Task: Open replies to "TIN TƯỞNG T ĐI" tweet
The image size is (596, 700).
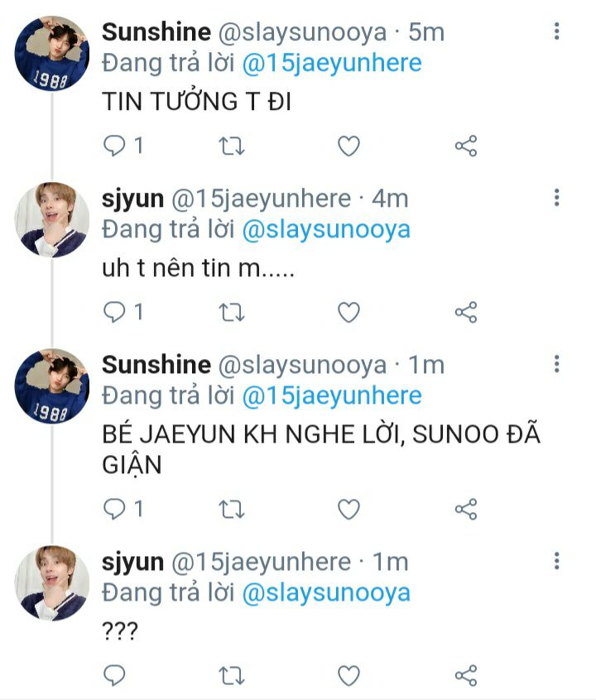Action: pyautogui.click(x=123, y=146)
